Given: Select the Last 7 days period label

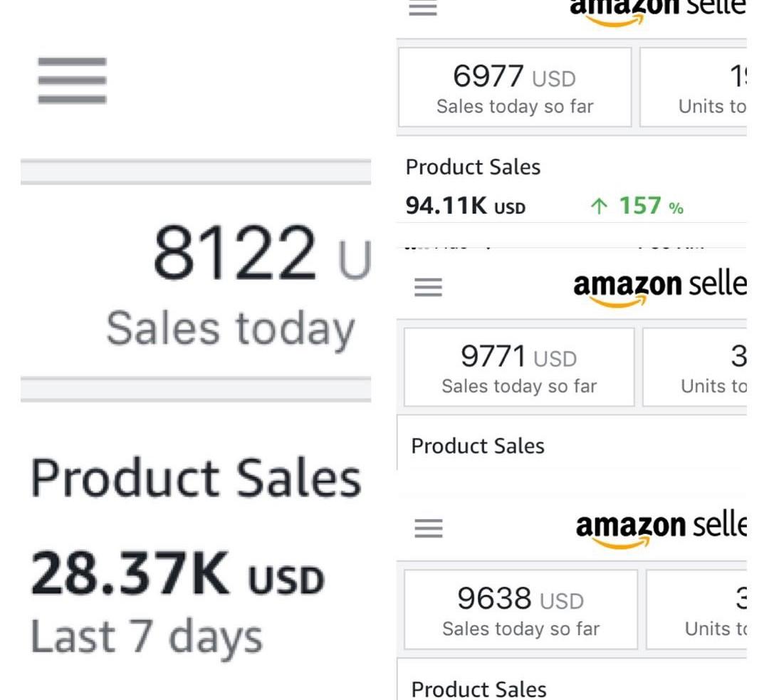Looking at the screenshot, I should 146,637.
